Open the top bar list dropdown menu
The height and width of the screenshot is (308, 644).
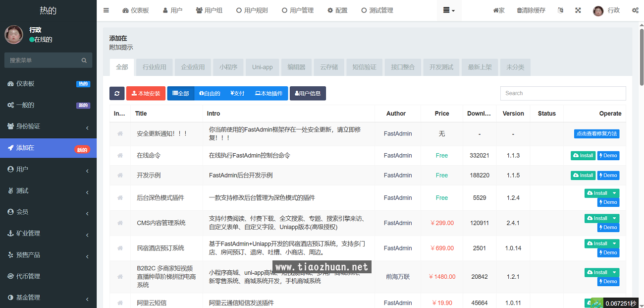(449, 10)
